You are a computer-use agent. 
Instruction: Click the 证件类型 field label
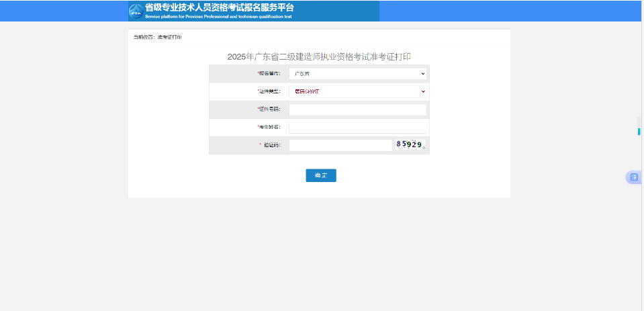(269, 91)
